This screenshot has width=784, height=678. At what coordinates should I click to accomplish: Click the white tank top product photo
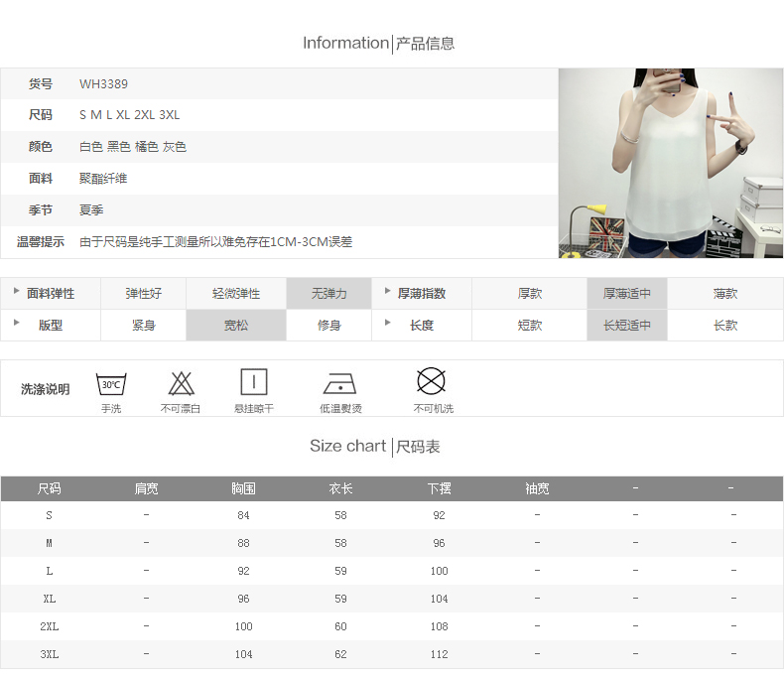(x=671, y=163)
